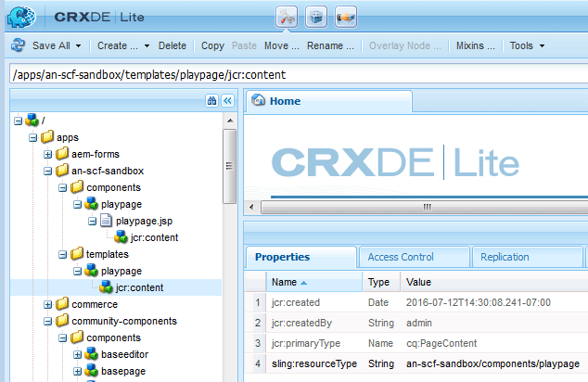
Task: Expand the basepage node
Action: click(77, 372)
